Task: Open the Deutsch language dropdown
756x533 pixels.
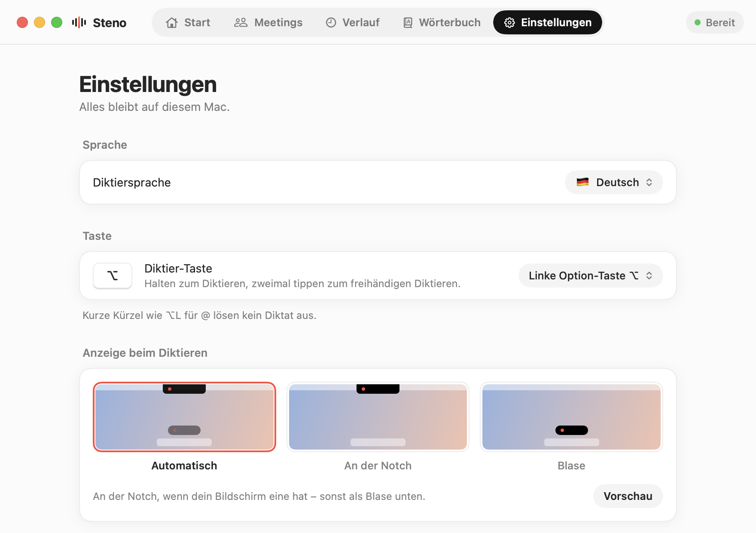Action: point(614,182)
